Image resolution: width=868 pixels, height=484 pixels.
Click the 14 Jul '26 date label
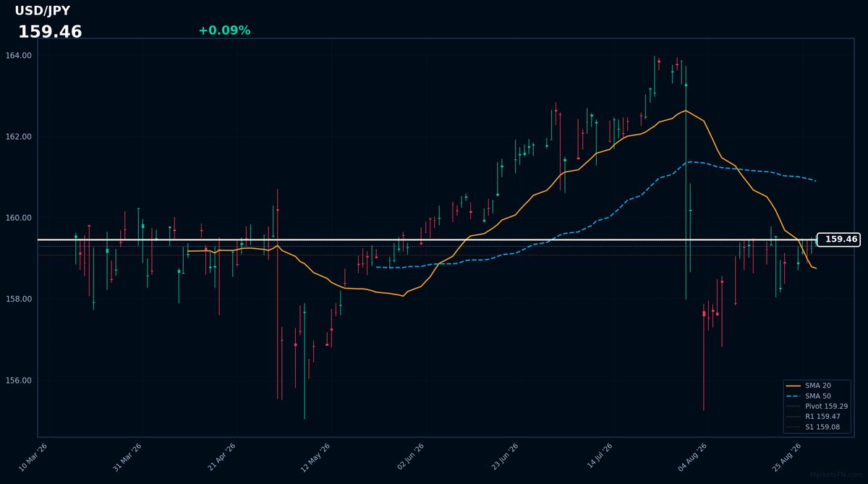tap(600, 457)
